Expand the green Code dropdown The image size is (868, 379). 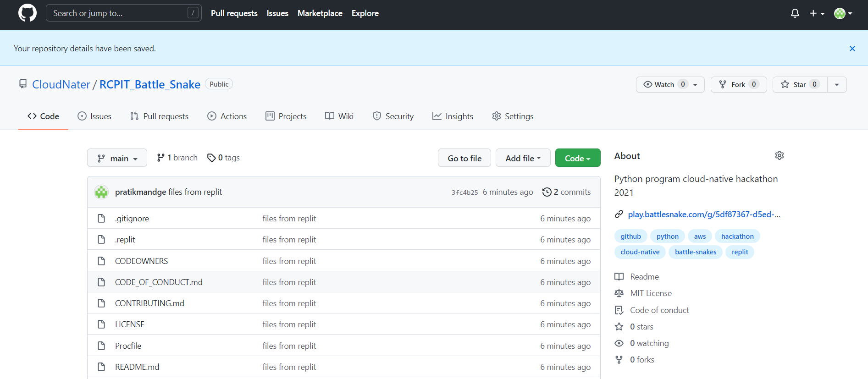click(578, 158)
